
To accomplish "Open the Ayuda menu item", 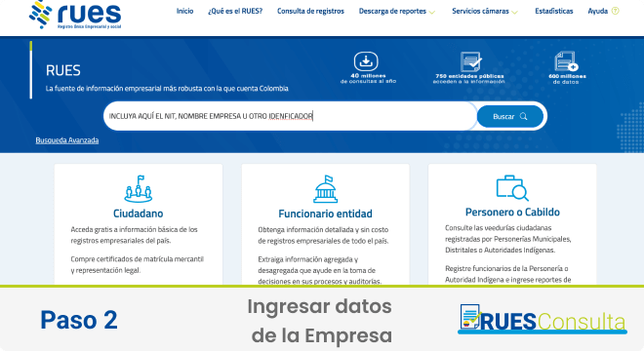I will tap(597, 11).
